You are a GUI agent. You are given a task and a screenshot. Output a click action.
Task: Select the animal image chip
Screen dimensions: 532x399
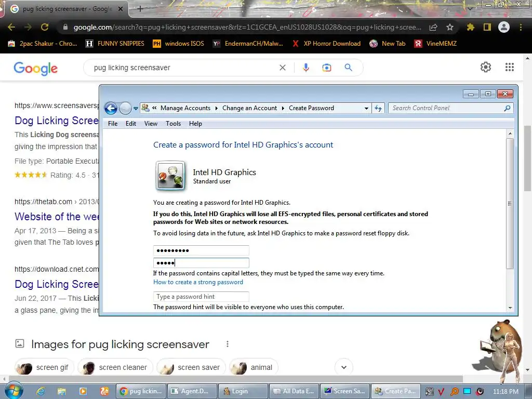click(254, 367)
